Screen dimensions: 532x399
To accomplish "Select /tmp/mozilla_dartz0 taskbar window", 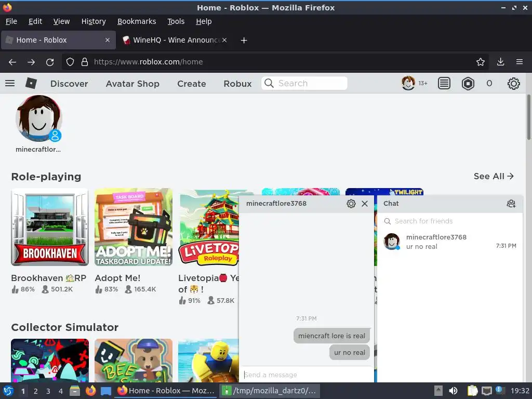I will [x=270, y=391].
